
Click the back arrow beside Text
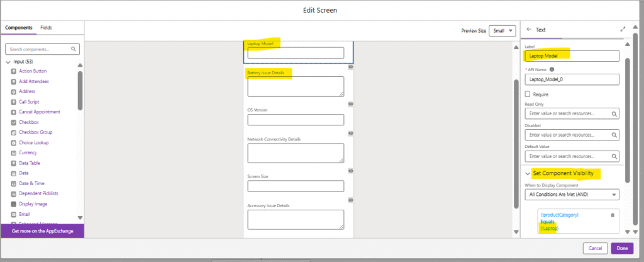(x=528, y=30)
